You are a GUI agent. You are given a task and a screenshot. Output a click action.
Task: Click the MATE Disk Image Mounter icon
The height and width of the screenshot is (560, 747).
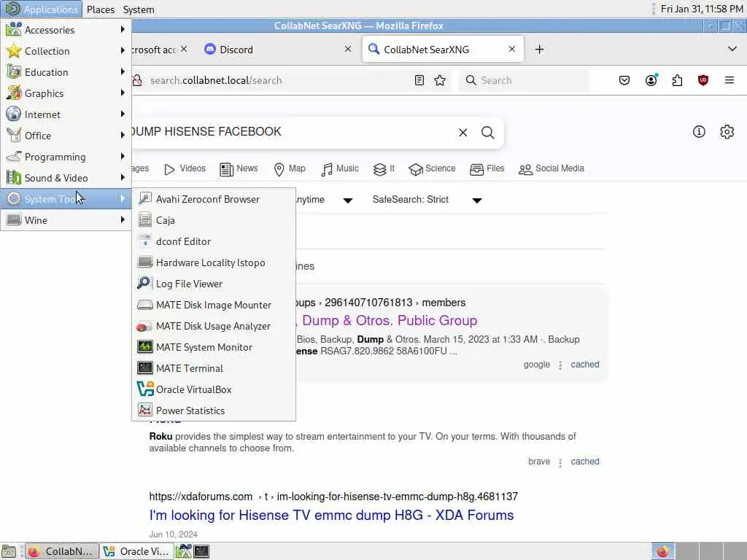145,305
